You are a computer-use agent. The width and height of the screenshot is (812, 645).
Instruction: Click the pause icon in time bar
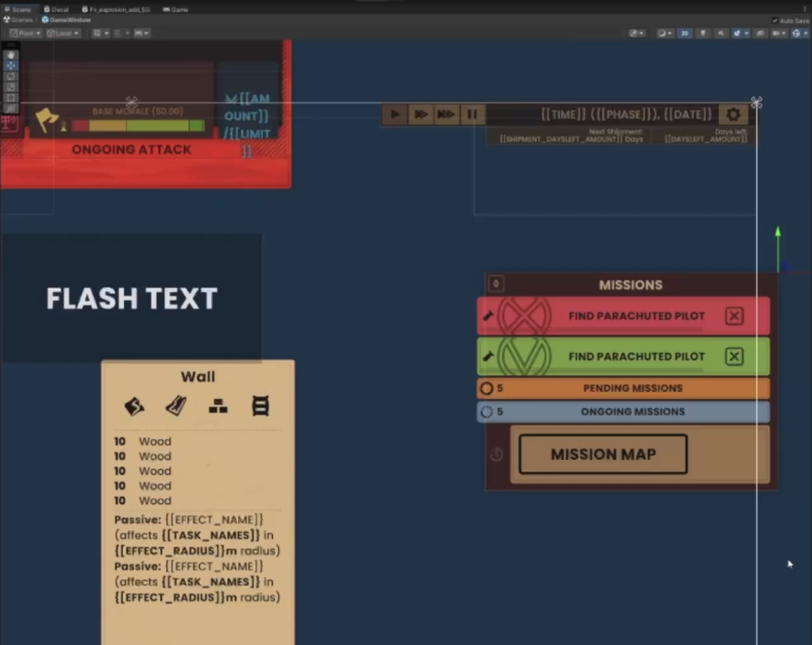click(x=472, y=114)
